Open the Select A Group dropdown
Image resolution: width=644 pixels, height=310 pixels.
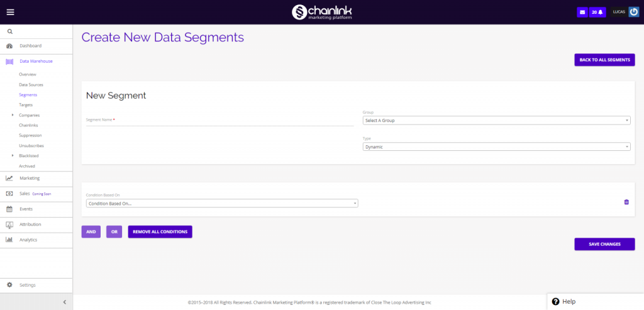point(497,120)
